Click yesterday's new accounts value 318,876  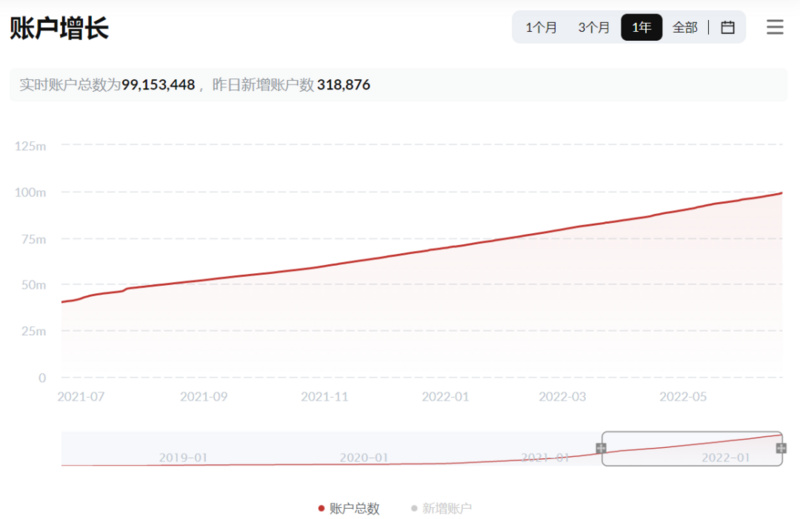click(343, 85)
